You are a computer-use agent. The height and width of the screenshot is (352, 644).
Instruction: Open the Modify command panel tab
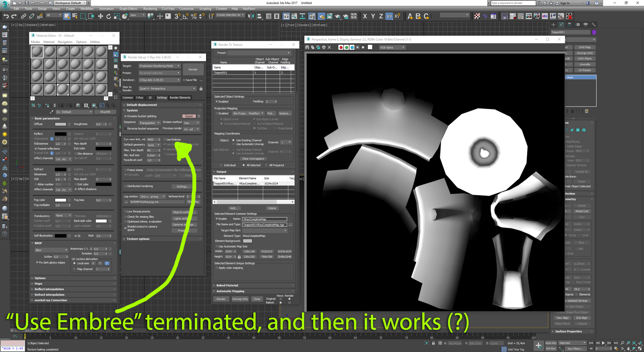tap(561, 25)
